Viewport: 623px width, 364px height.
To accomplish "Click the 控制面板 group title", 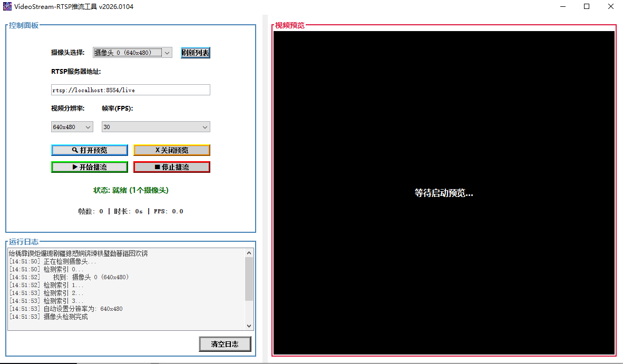I will [x=24, y=25].
